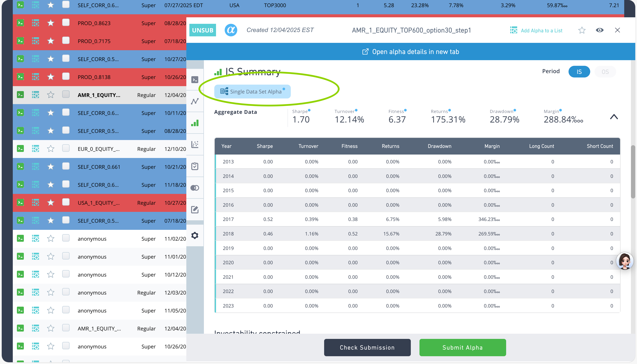Image resolution: width=637 pixels, height=364 pixels.
Task: Toggle the eye visibility icon in header
Action: 600,30
